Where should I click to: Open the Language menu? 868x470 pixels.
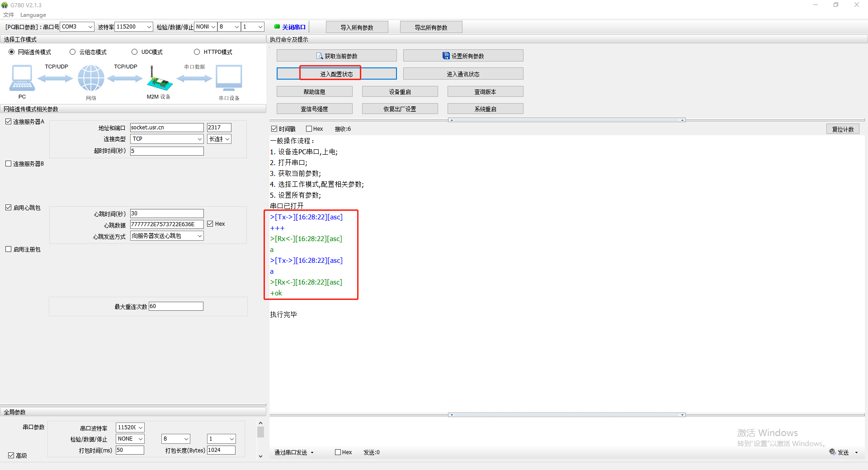(33, 15)
